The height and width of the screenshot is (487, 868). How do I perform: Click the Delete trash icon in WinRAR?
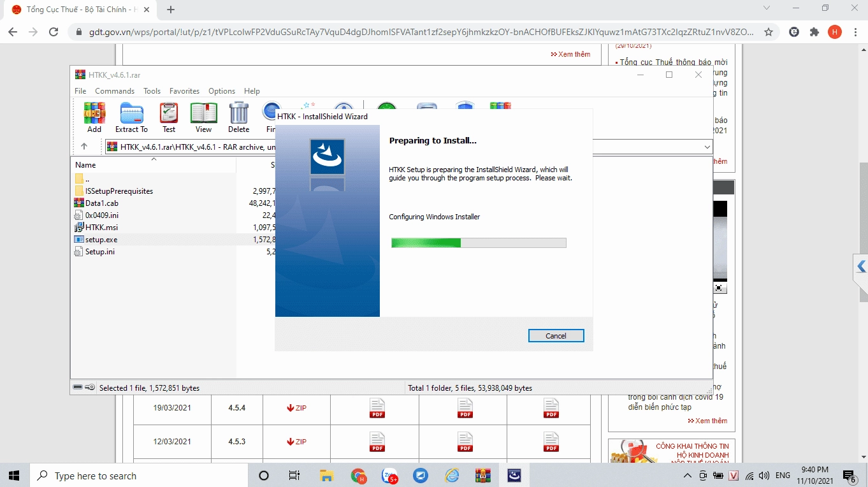(x=238, y=117)
